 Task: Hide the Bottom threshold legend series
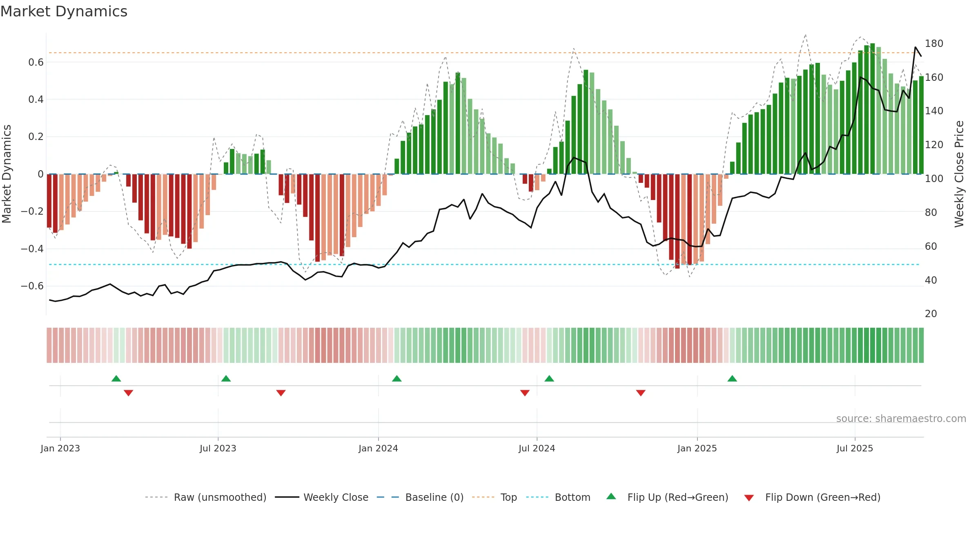[558, 497]
